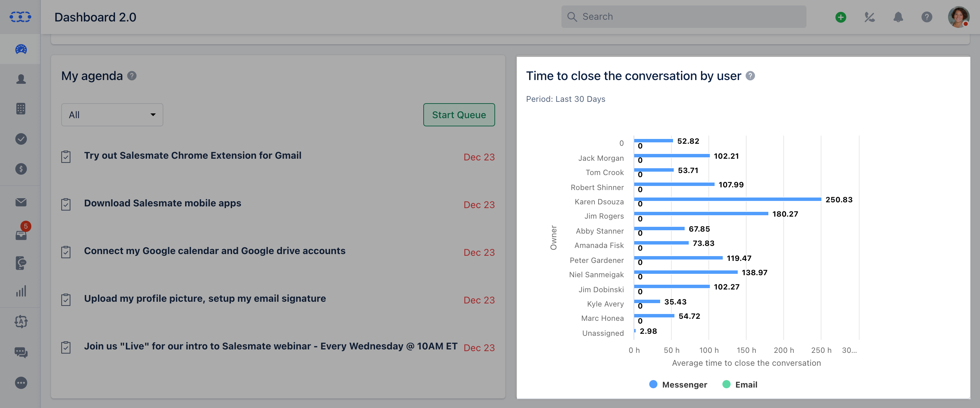Click the Dashboard 2.0 title

95,17
